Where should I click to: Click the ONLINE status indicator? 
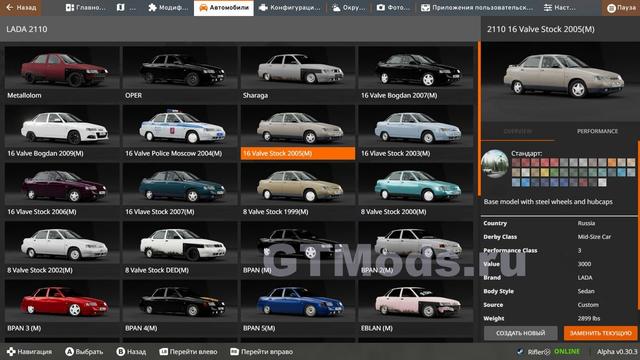click(x=567, y=351)
